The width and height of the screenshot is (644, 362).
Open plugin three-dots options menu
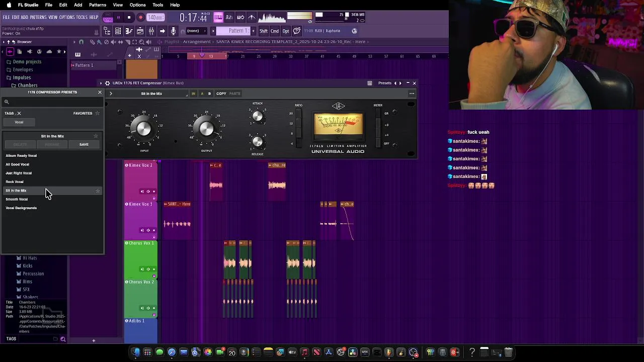click(x=412, y=94)
